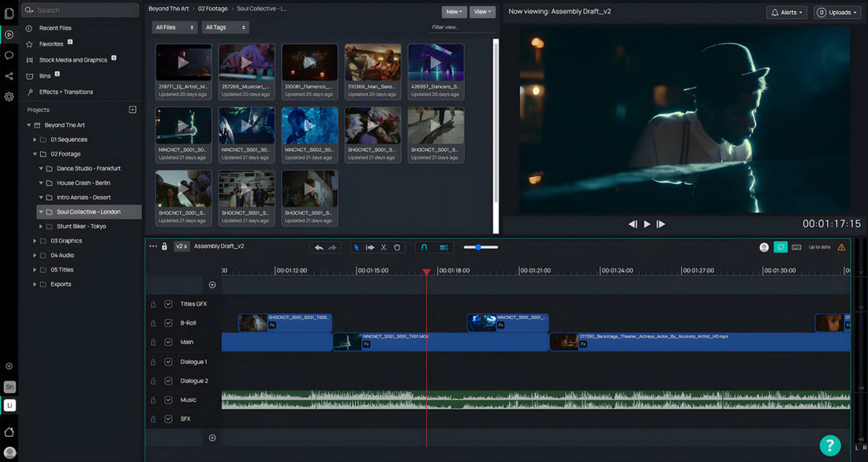Select the pointer tool in the timeline toolbar
The width and height of the screenshot is (868, 462).
[x=357, y=246]
